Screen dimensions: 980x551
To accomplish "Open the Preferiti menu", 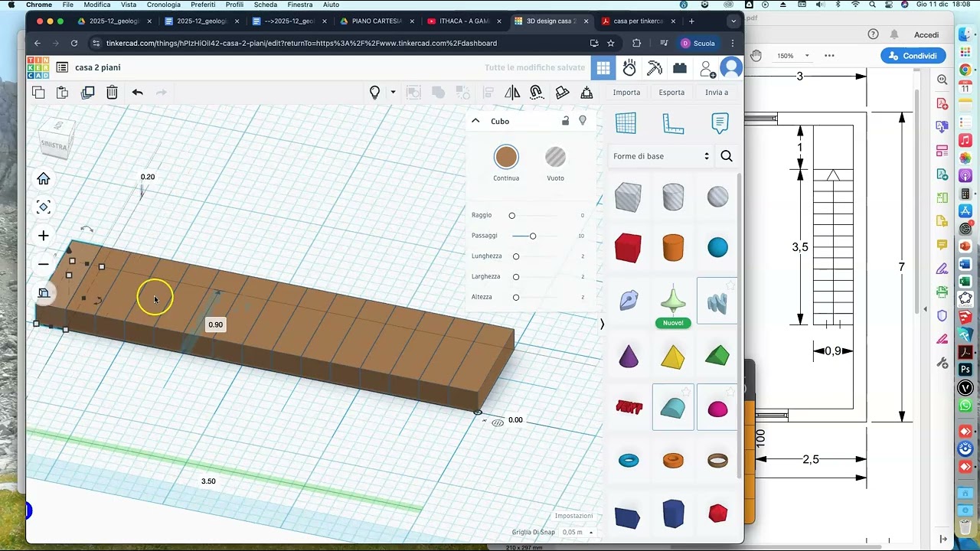I will click(203, 5).
